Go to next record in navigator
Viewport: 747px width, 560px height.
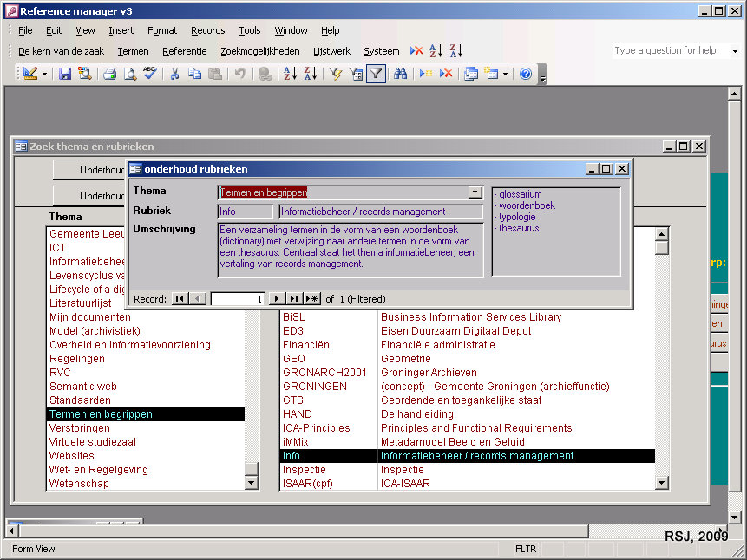(277, 299)
